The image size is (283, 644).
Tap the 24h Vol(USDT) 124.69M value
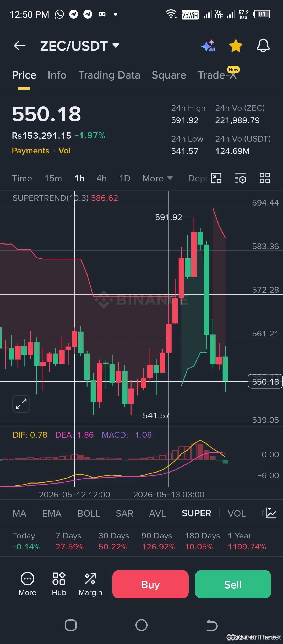(232, 151)
